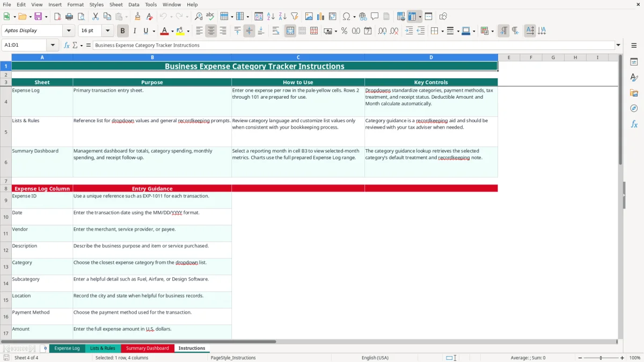Open the Data menu
The width and height of the screenshot is (644, 362).
[134, 4]
